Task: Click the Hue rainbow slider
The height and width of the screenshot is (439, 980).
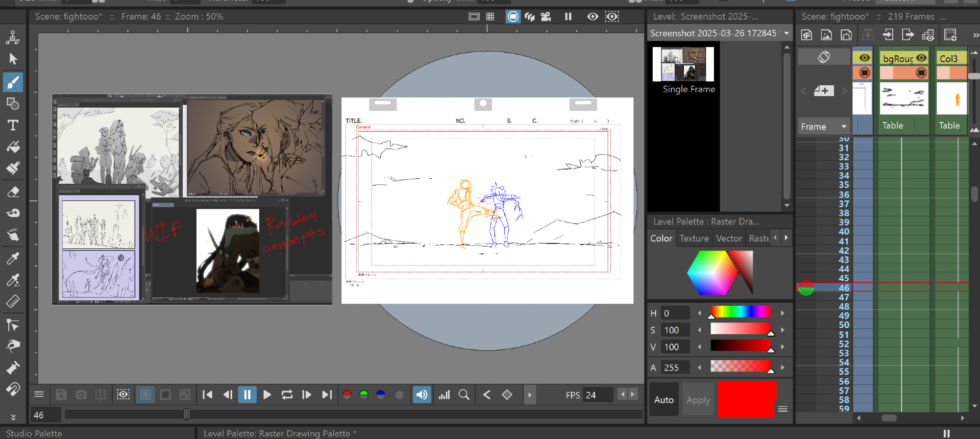Action: point(740,312)
